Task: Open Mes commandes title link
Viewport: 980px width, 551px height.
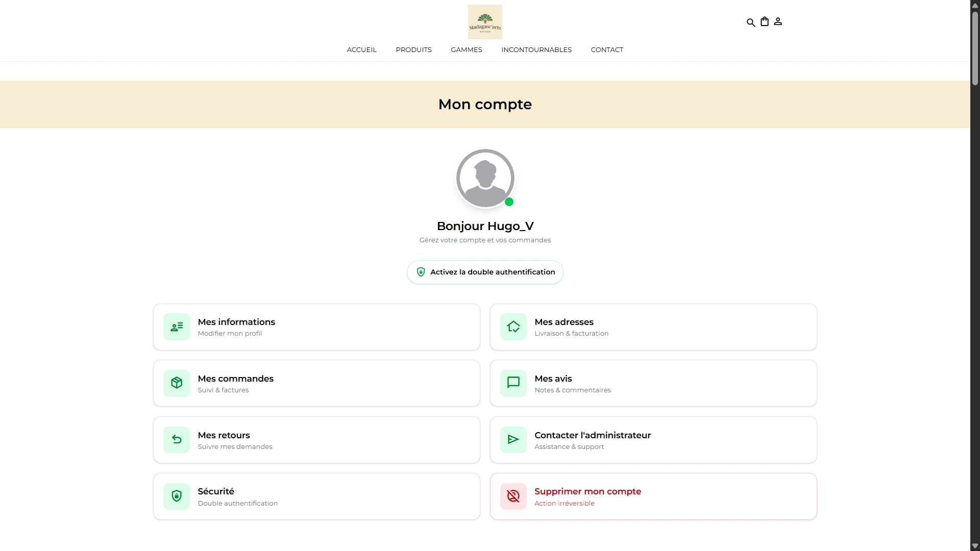Action: [236, 379]
